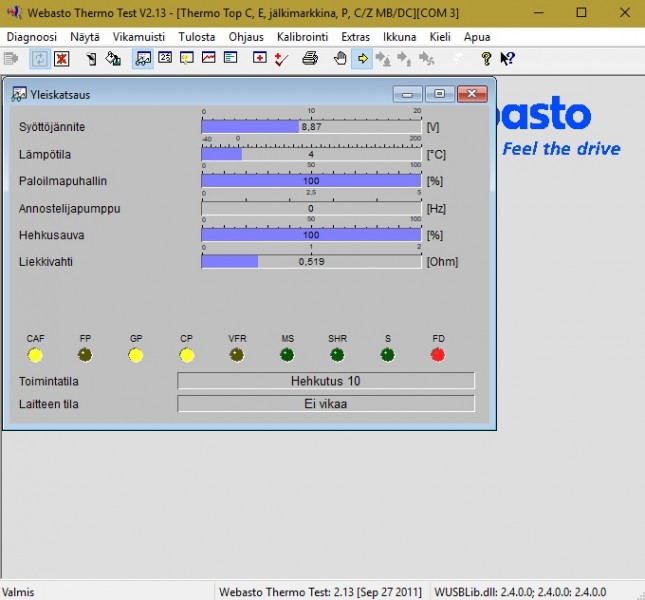The image size is (645, 600).
Task: Maximize the Yleiskatsaus child window
Action: coord(439,94)
